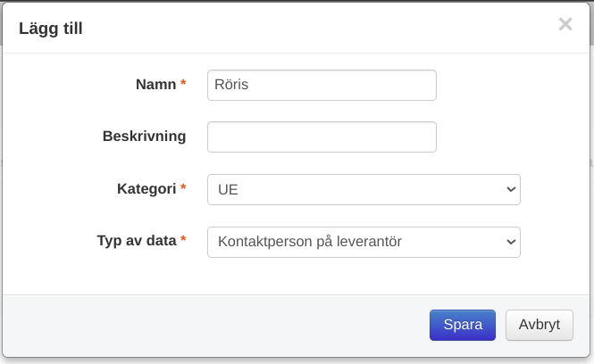Screen dimensions: 594x364
Task: Open the Typ av data dropdown
Action: 363,241
